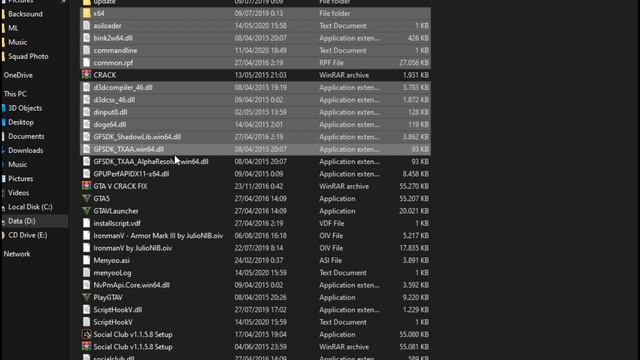Viewport: 640px width, 360px height.
Task: Open Data (D:) in the navigation pane
Action: 22,221
